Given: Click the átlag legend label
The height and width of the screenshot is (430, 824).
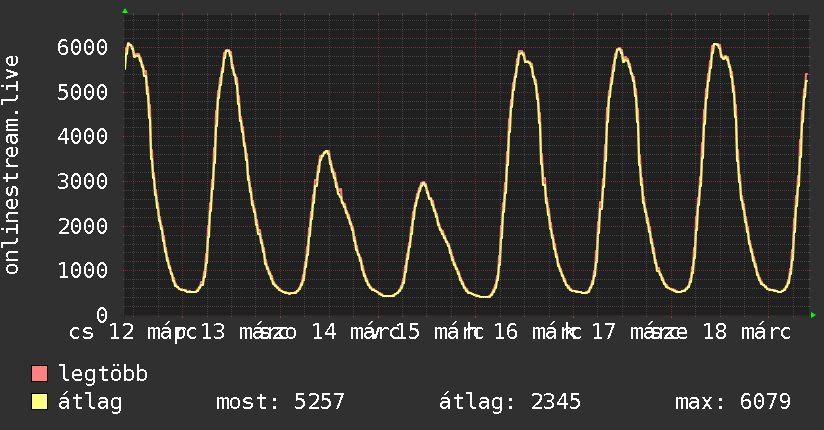Looking at the screenshot, I should (x=90, y=403).
